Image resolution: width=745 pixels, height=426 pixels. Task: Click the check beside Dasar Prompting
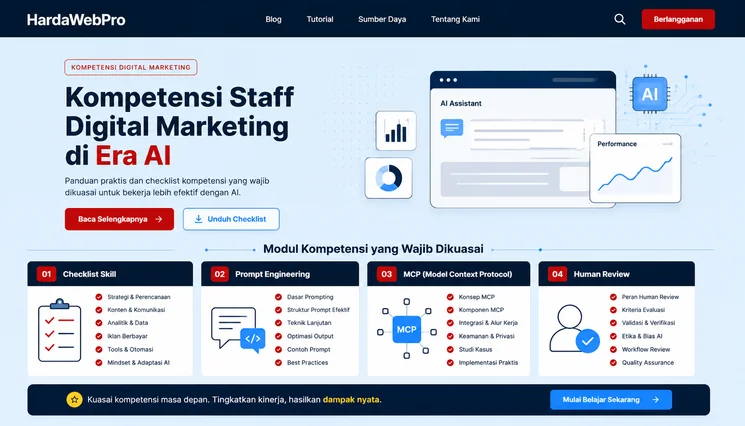pyautogui.click(x=278, y=297)
